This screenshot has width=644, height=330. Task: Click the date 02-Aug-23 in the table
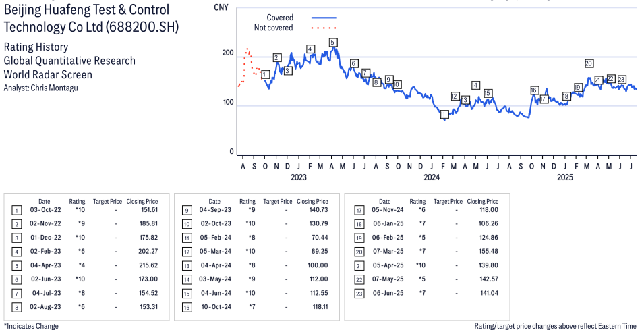tap(45, 307)
